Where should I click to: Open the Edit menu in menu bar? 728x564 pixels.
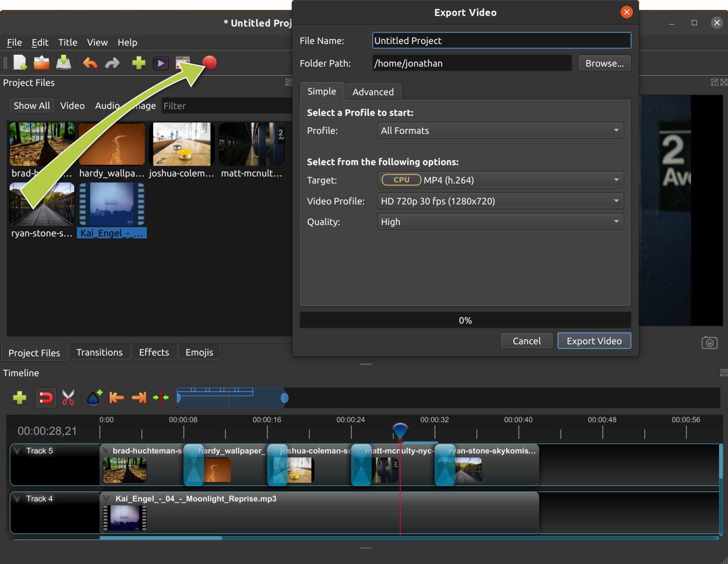click(40, 42)
